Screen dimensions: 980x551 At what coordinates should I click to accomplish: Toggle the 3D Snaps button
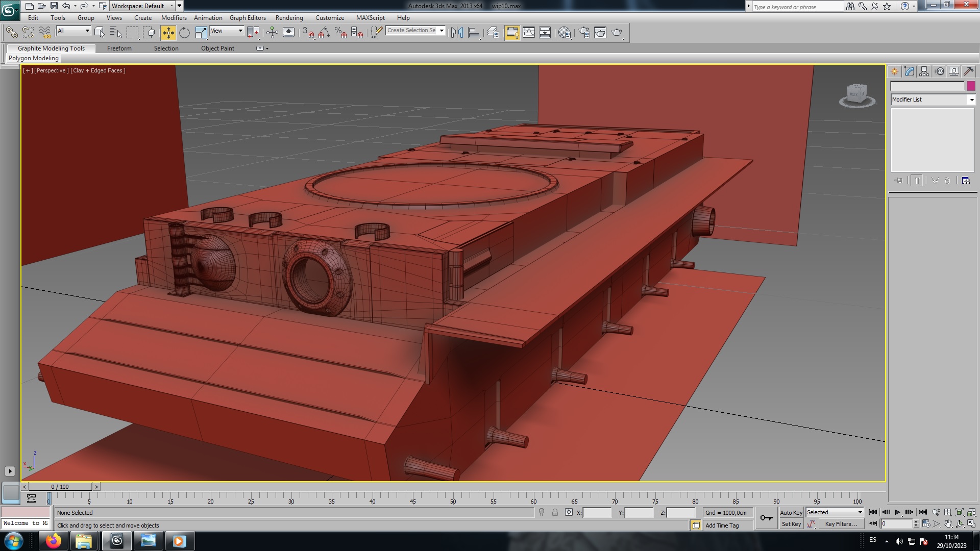click(308, 33)
